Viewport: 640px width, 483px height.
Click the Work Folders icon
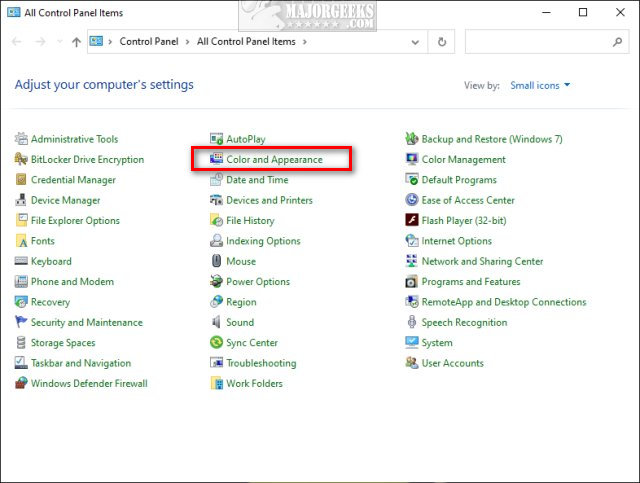click(216, 383)
